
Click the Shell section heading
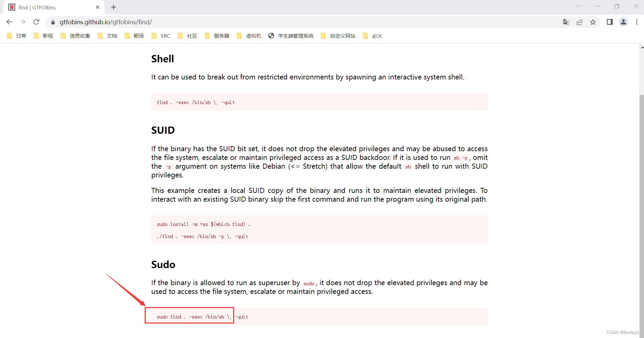(163, 59)
